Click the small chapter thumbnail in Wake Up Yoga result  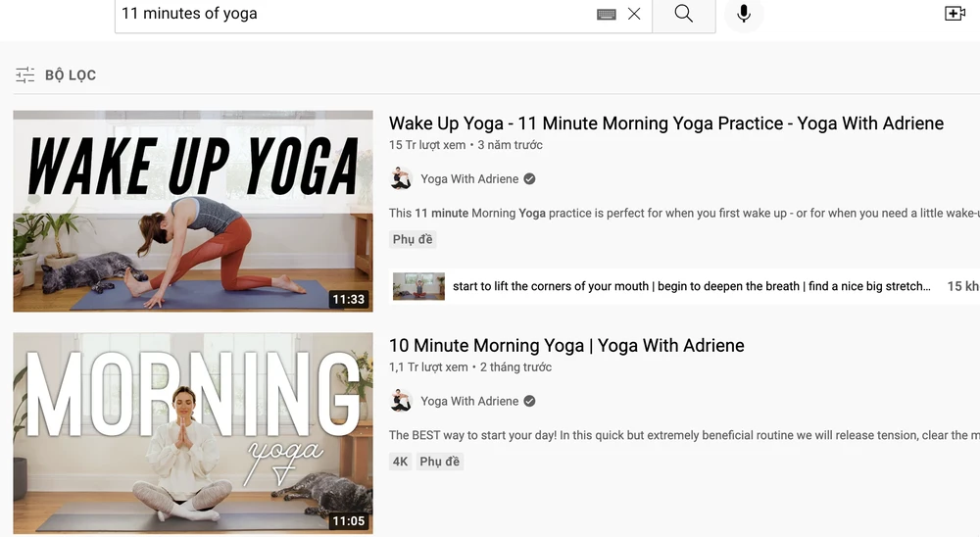(418, 286)
